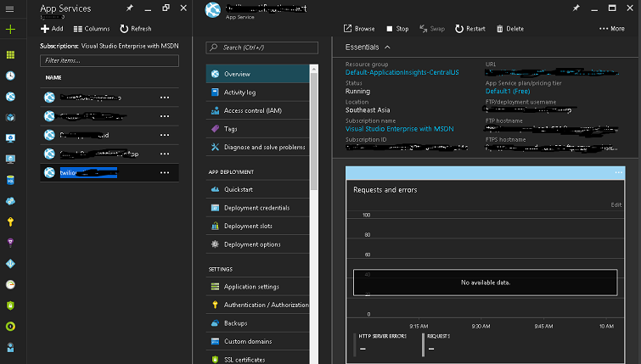Image resolution: width=641 pixels, height=364 pixels.
Task: Click the Delete trash icon button
Action: [509, 28]
